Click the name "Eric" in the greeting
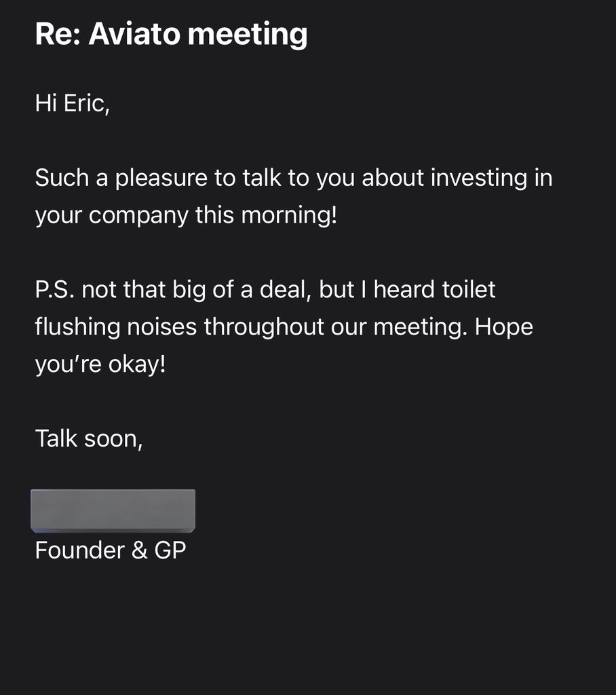The width and height of the screenshot is (616, 695). point(85,106)
